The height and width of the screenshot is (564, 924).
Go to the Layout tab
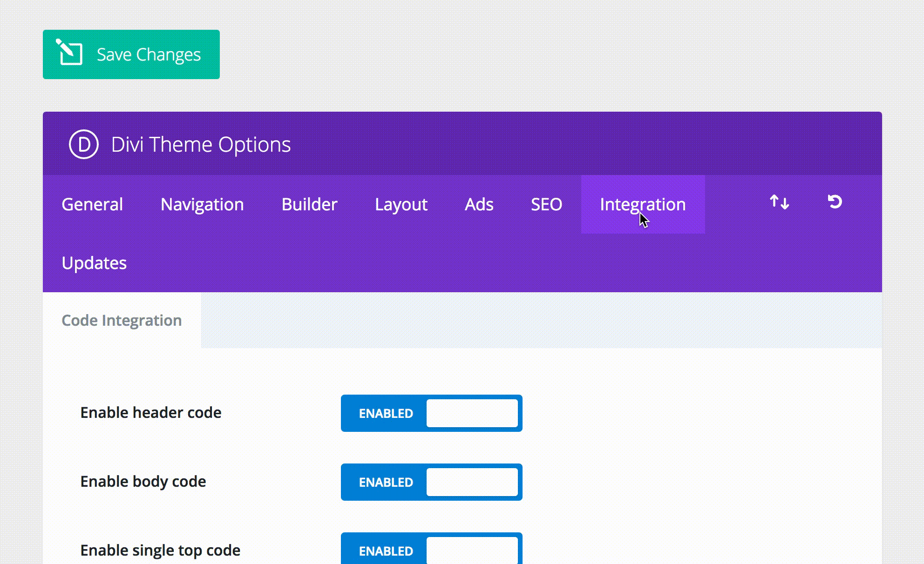tap(401, 204)
